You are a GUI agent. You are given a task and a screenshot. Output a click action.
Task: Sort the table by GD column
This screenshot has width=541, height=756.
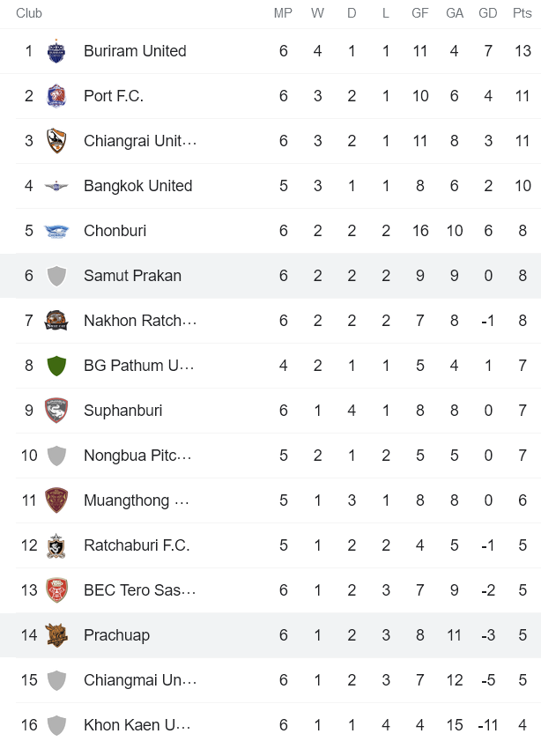[487, 13]
